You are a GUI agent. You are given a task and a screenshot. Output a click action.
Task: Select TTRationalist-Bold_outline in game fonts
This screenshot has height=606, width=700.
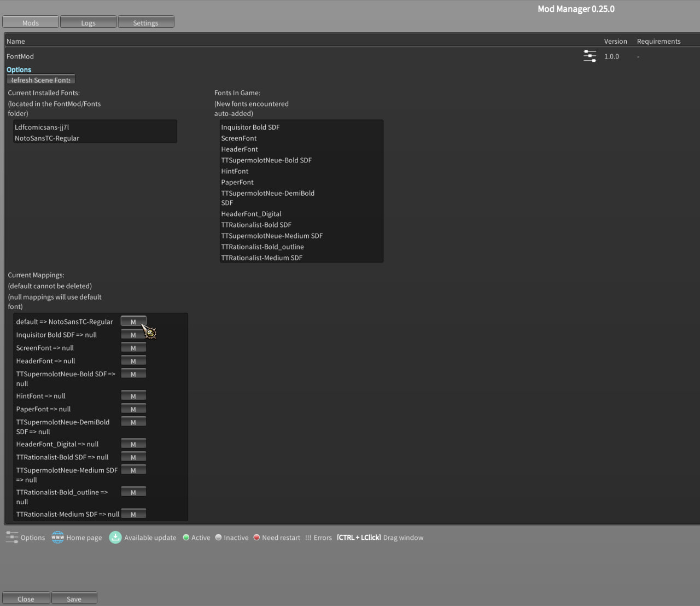pyautogui.click(x=262, y=247)
